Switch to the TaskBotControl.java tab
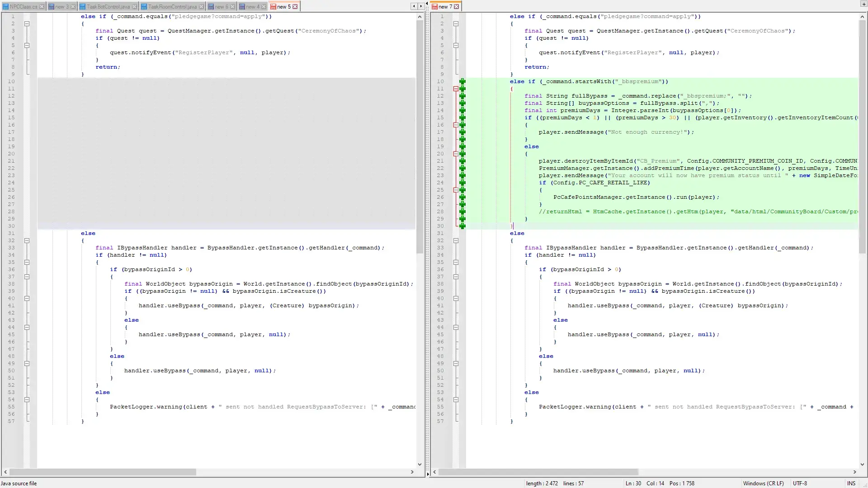 [108, 7]
